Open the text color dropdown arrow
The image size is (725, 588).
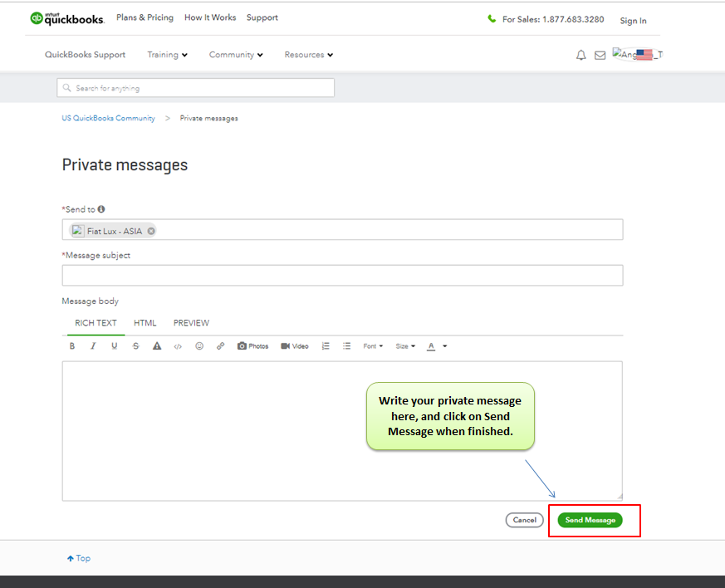click(445, 346)
